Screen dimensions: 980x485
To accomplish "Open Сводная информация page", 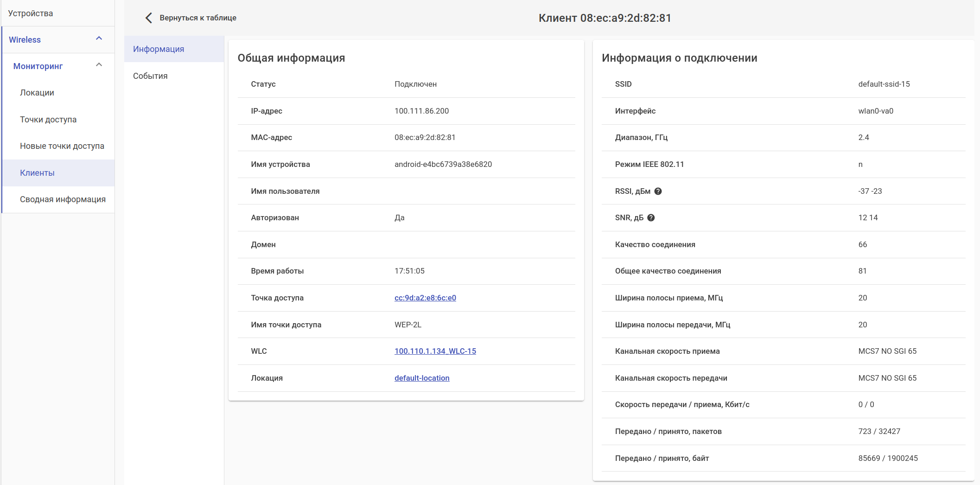I will (x=63, y=199).
